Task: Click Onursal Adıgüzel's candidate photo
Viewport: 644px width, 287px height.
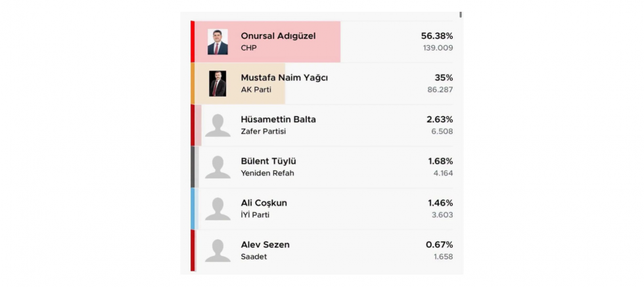Action: click(218, 42)
